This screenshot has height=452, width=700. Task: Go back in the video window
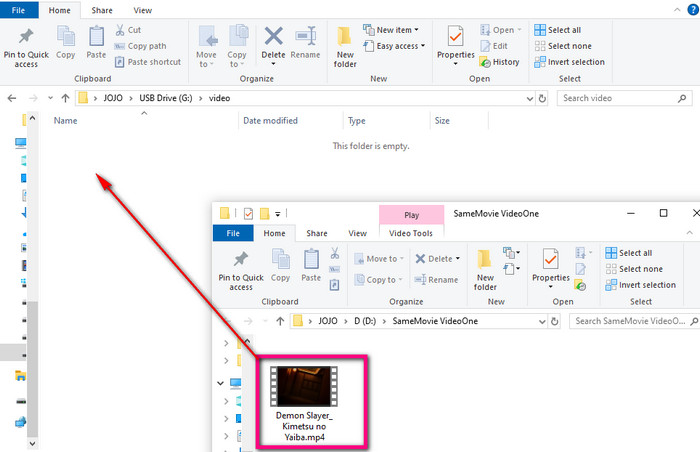tap(12, 98)
